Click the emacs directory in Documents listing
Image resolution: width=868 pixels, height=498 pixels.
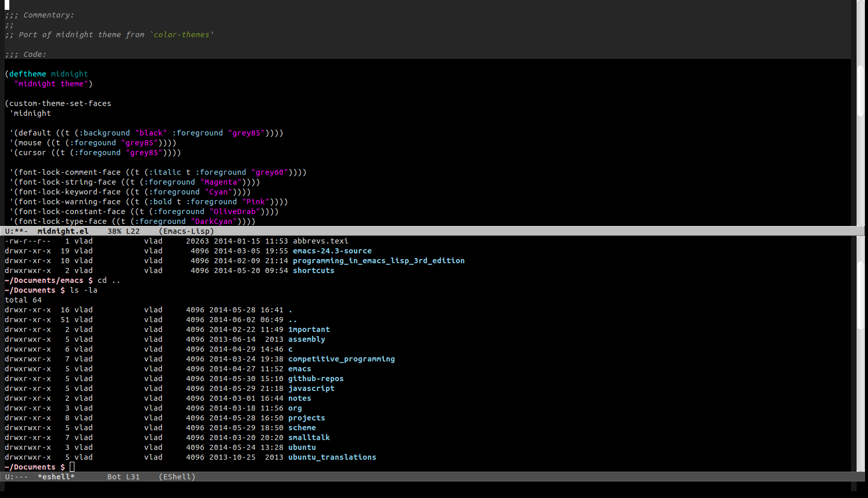pos(300,369)
